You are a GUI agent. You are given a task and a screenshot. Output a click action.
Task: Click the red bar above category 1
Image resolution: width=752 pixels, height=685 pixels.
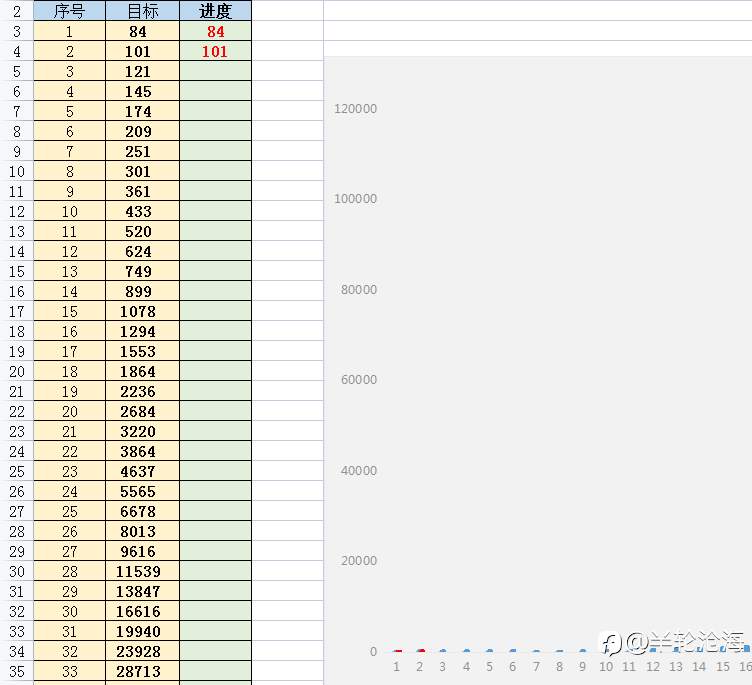point(397,651)
